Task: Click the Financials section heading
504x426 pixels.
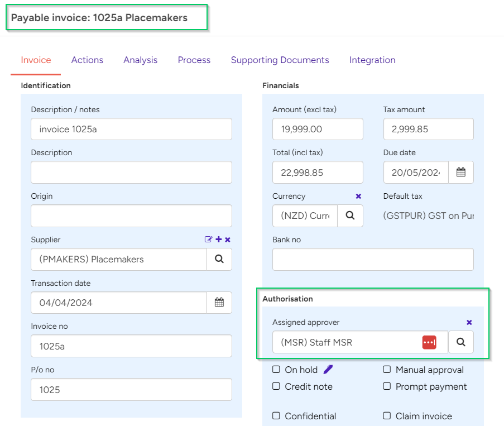Action: [281, 85]
